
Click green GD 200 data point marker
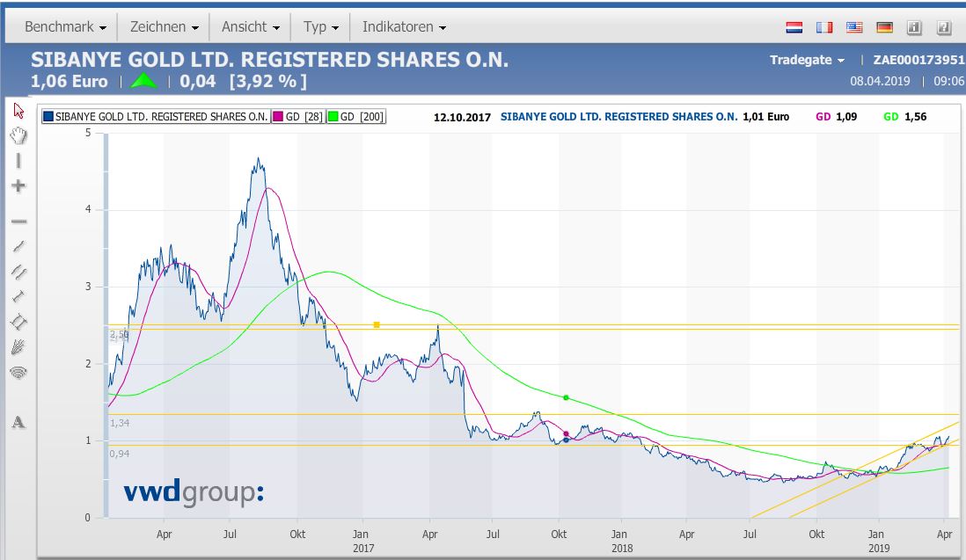tap(567, 397)
